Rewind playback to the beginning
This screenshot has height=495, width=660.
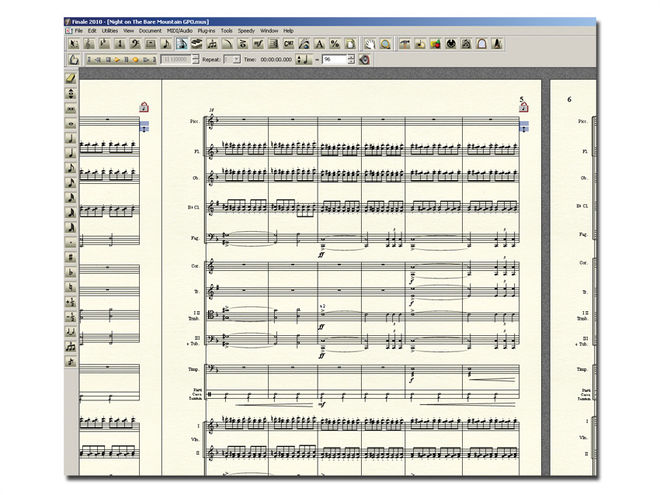click(x=89, y=60)
